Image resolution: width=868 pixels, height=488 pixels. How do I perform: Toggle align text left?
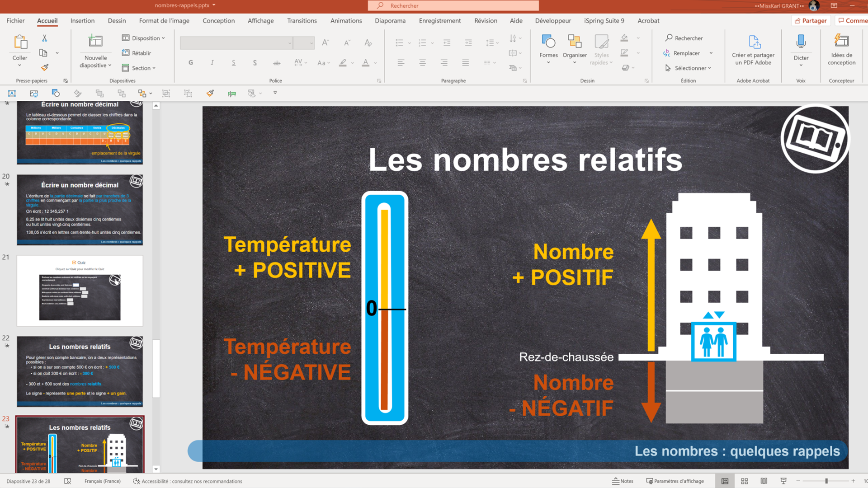(401, 62)
